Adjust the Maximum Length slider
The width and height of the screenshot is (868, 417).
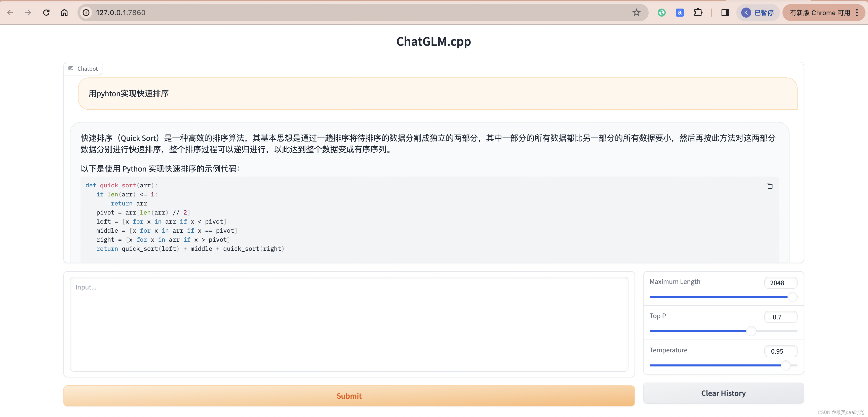tap(723, 297)
